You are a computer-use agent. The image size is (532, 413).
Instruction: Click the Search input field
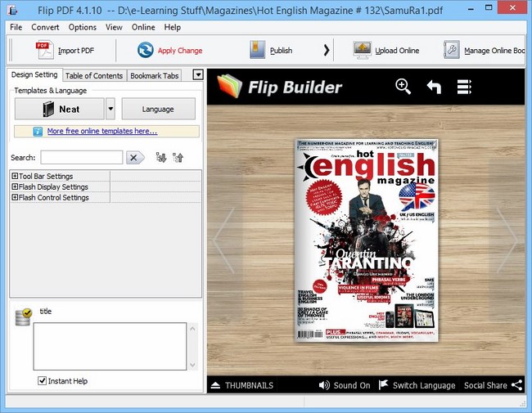81,157
